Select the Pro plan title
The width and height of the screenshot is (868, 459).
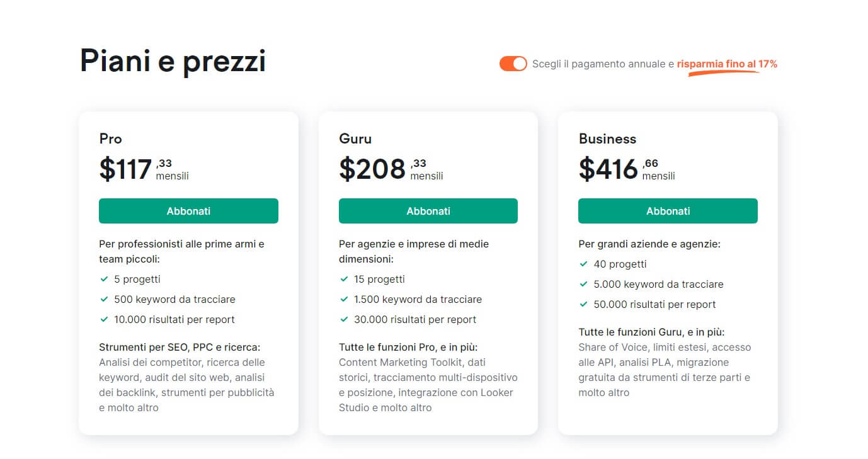point(110,139)
